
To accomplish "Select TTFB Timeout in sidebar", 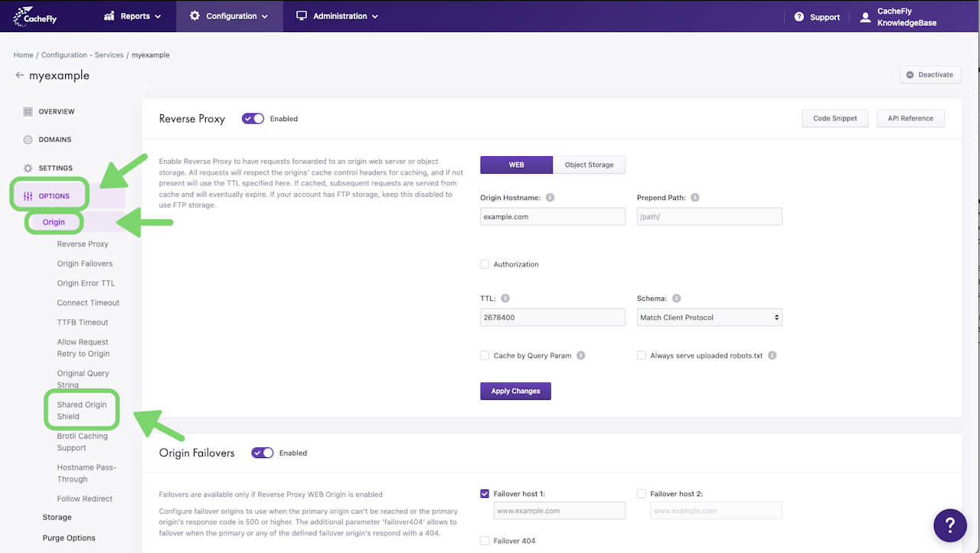I will point(83,322).
